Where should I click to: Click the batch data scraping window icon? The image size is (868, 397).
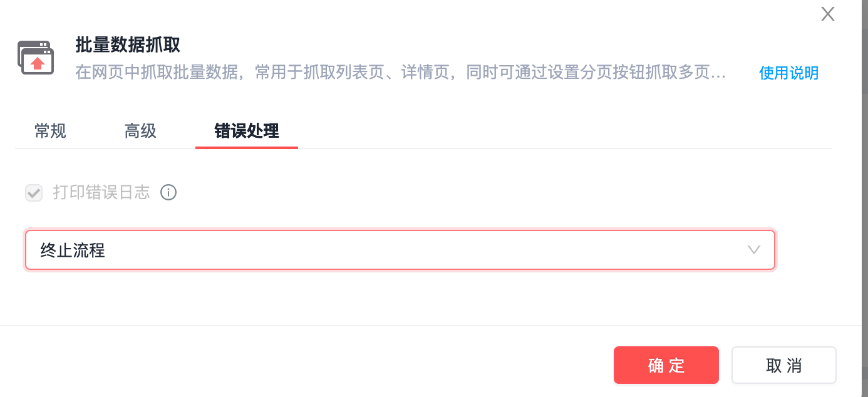click(36, 58)
